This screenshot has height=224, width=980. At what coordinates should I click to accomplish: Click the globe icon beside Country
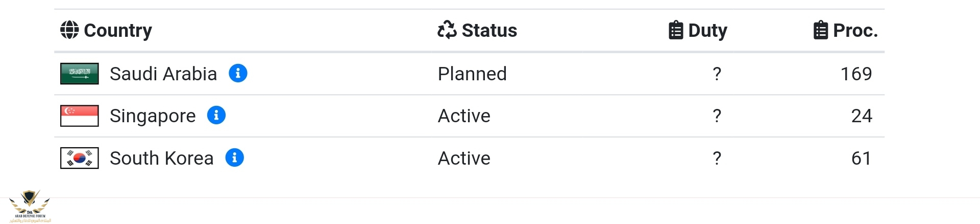point(69,30)
